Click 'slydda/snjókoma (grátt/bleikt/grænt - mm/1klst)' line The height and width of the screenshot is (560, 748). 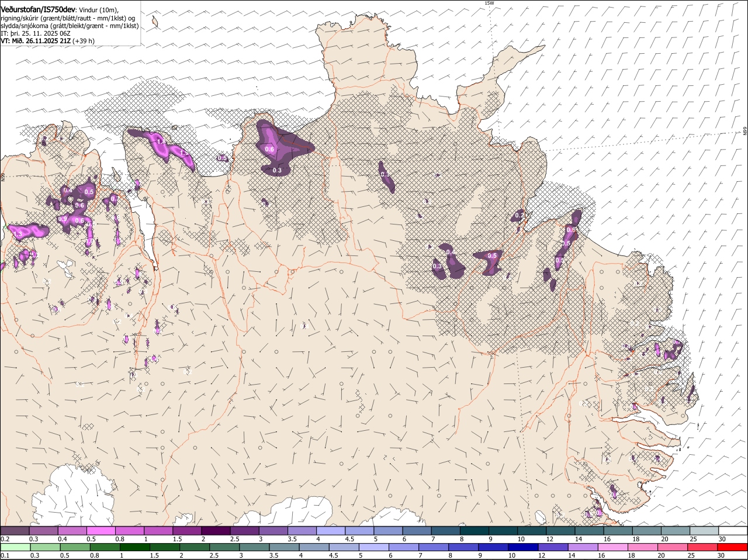(70, 26)
